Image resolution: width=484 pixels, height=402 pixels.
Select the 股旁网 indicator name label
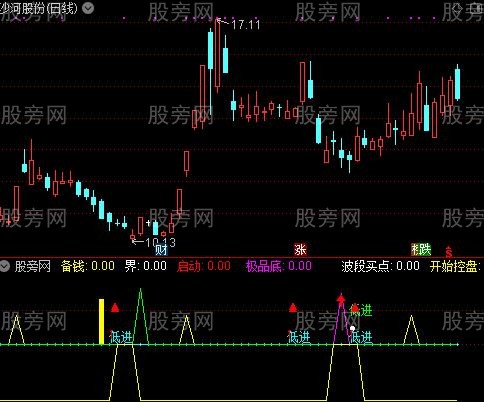(33, 266)
